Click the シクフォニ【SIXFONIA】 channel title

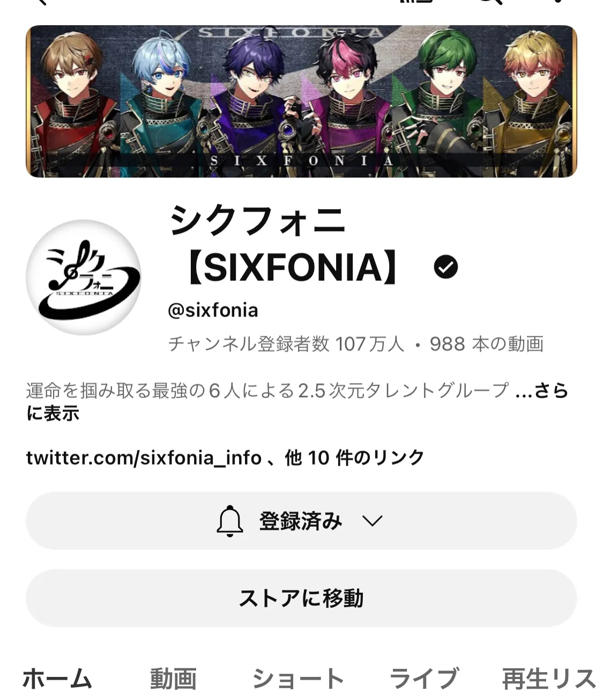coord(287,245)
